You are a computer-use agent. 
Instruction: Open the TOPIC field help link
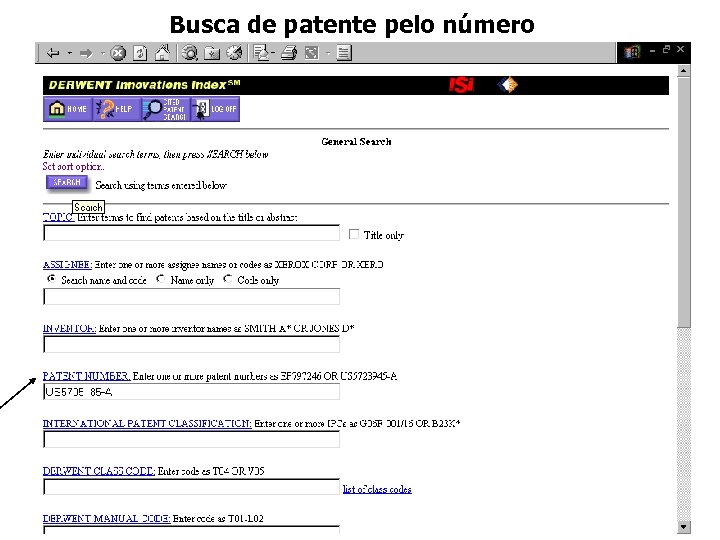(x=58, y=217)
